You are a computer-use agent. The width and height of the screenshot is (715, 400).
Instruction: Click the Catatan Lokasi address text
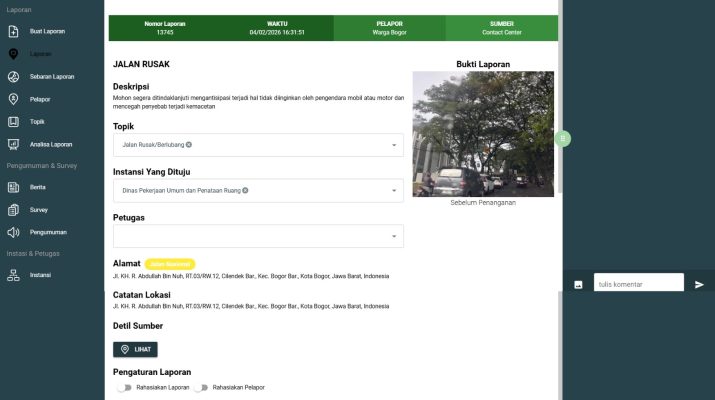coord(251,306)
